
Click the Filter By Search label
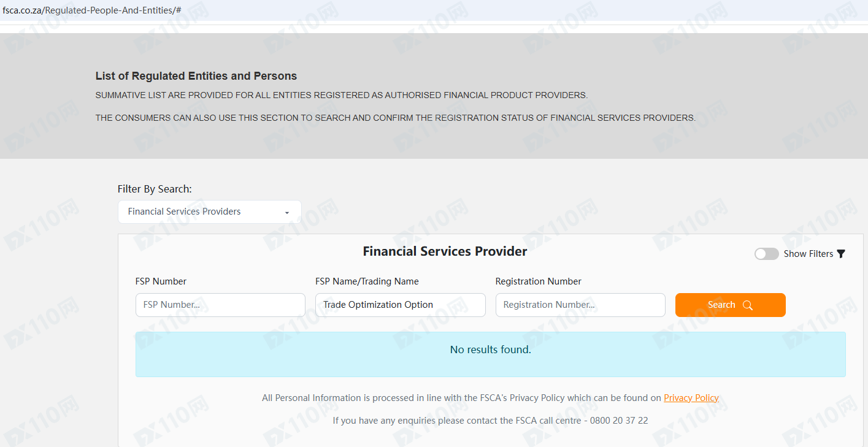[x=155, y=189]
